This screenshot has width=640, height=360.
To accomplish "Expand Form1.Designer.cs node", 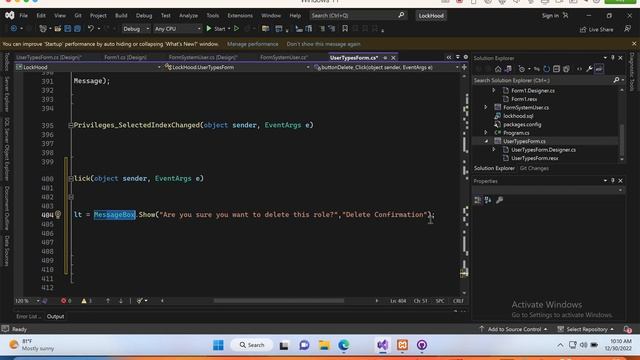I will tap(493, 90).
